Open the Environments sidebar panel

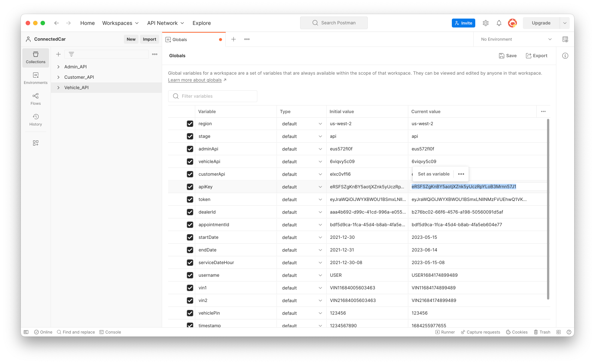(x=36, y=78)
